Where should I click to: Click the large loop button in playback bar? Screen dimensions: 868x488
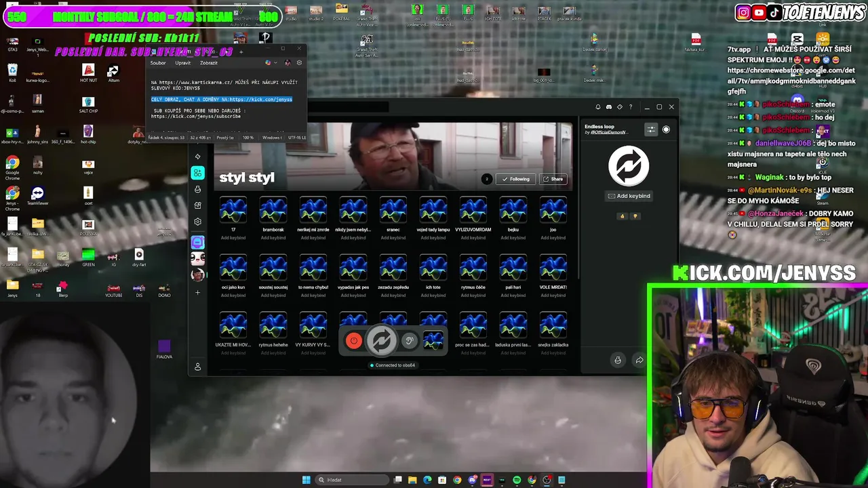[382, 341]
